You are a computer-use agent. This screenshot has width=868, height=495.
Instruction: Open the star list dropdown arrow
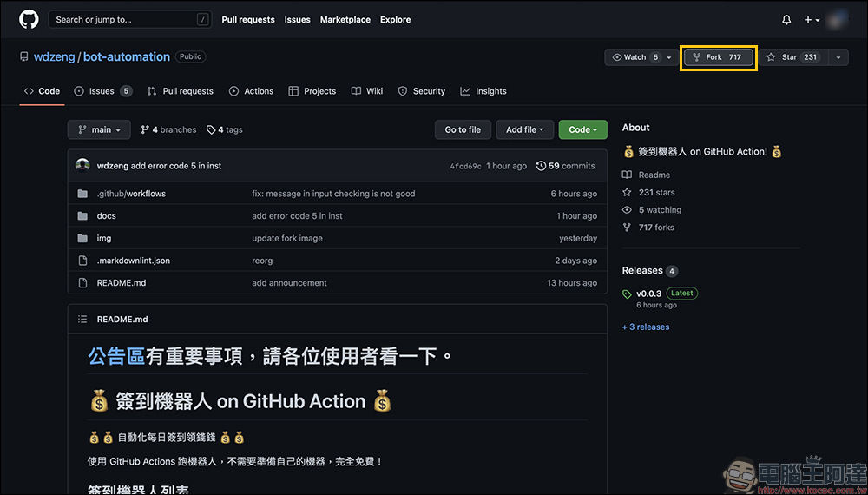click(x=838, y=57)
